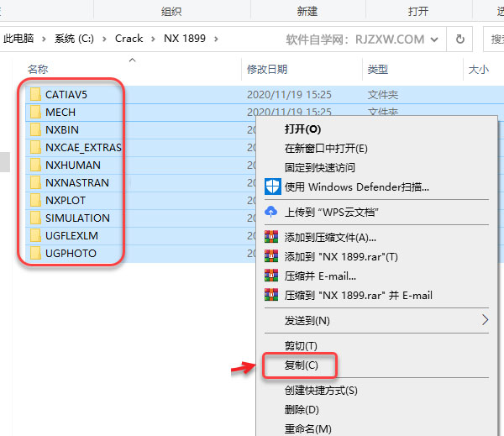Click WinRAR icon beside 压缩并 E-mail
This screenshot has height=436, width=504.
(271, 276)
